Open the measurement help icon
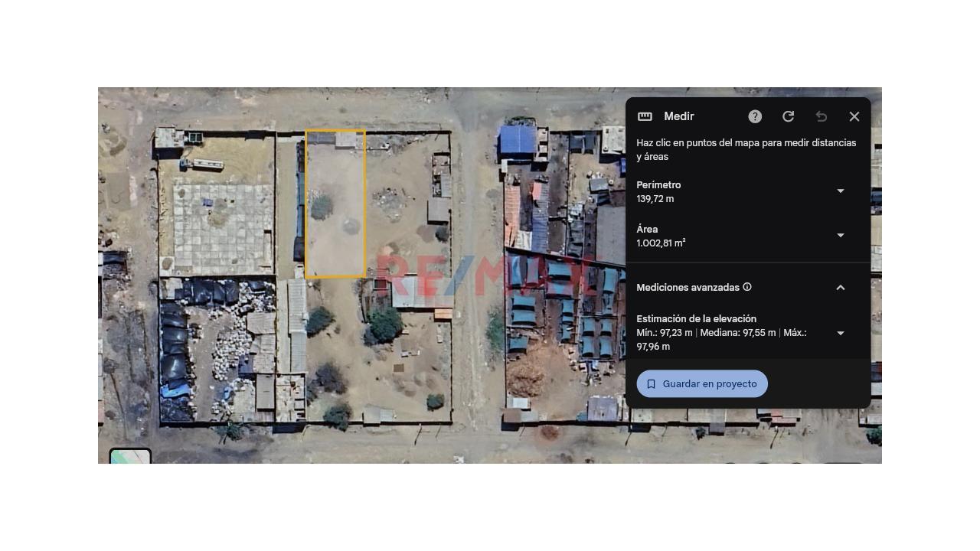Viewport: 980px width, 551px height. click(755, 116)
